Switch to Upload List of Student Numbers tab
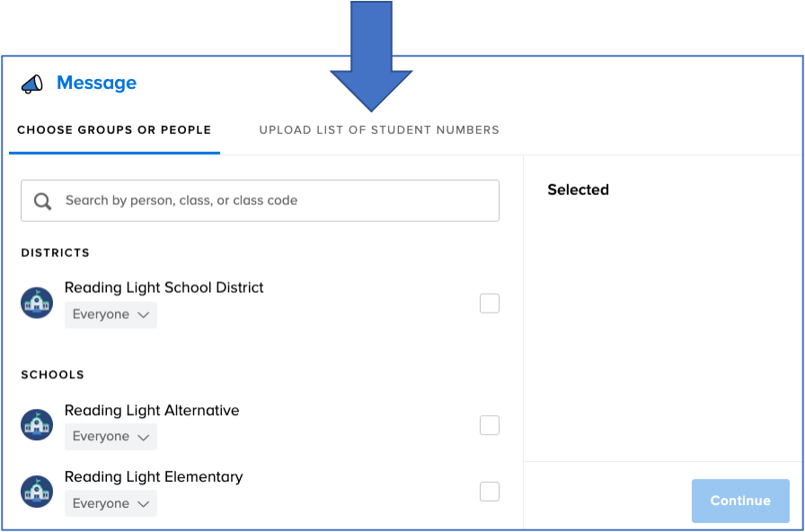 tap(379, 130)
